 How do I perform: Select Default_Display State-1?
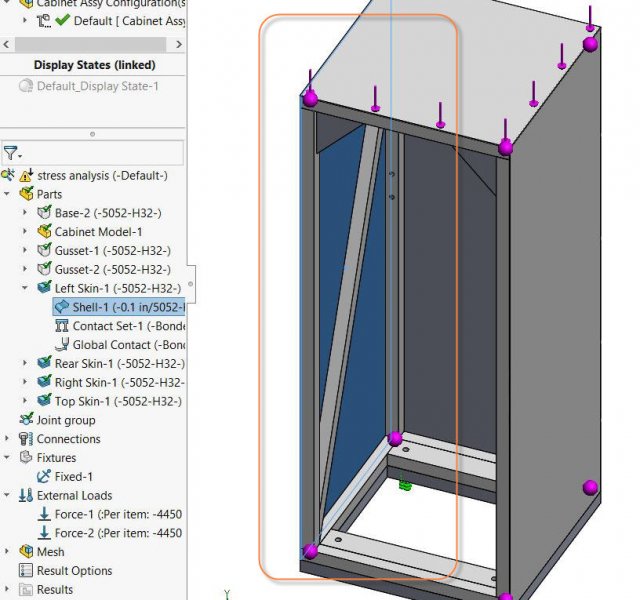98,86
